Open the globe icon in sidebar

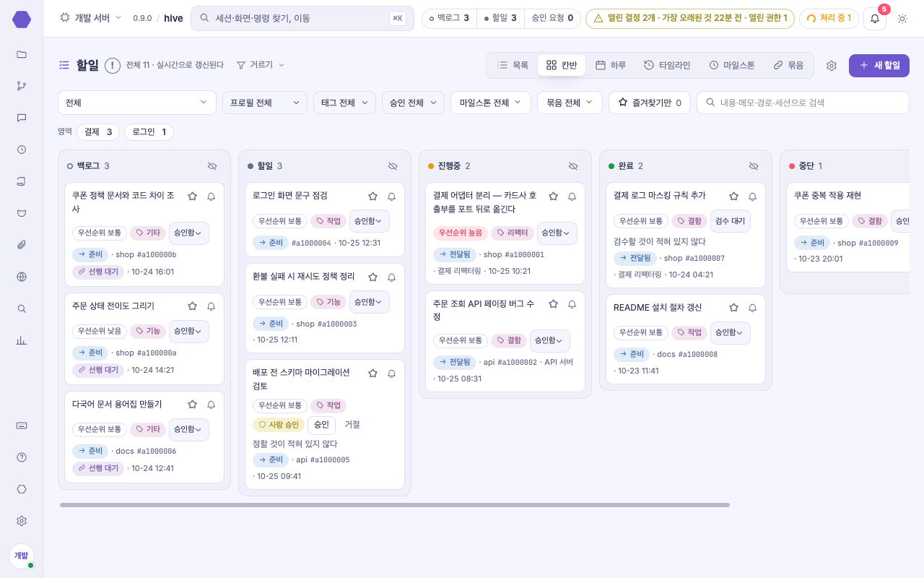click(x=22, y=277)
